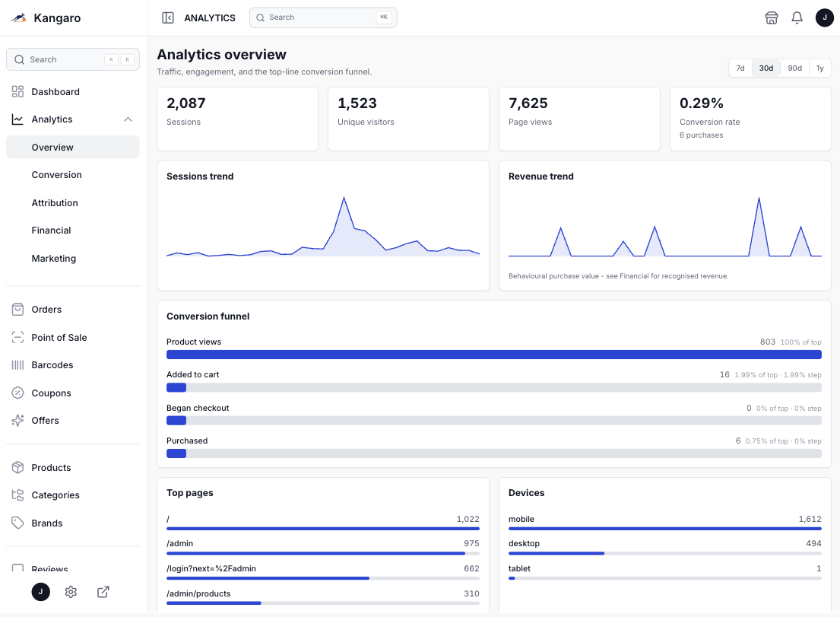Click the /admin/products page row
840x617 pixels.
click(x=323, y=598)
